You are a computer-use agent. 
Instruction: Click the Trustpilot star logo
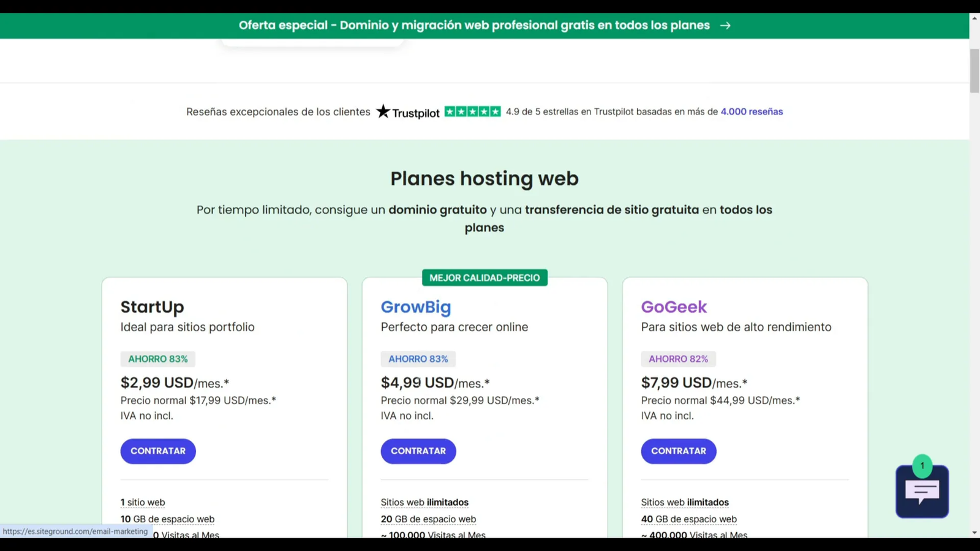383,111
